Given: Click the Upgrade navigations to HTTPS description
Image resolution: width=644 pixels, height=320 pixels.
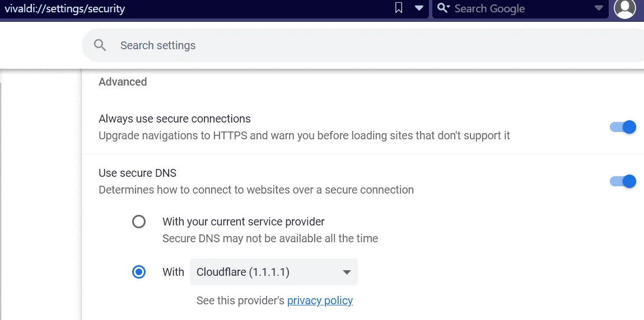Looking at the screenshot, I should coord(304,135).
